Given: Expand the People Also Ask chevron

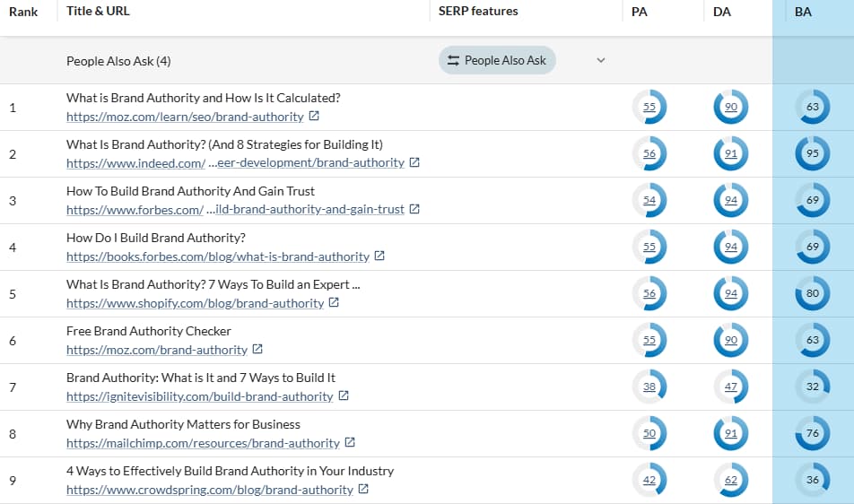Looking at the screenshot, I should 601,61.
